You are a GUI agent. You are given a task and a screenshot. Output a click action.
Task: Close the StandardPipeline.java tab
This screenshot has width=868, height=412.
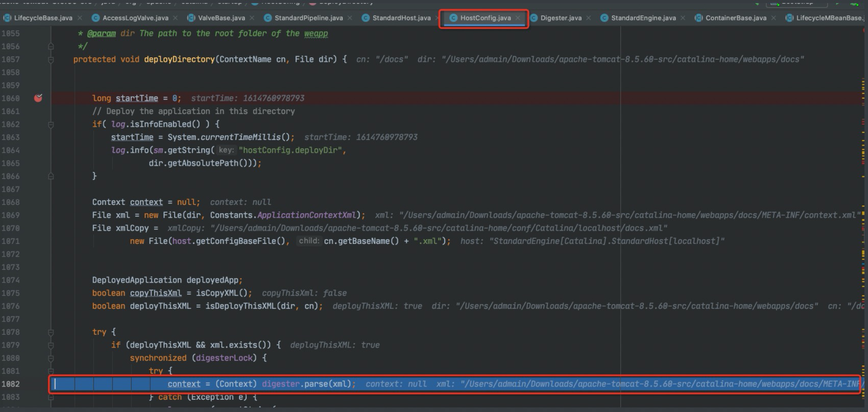[350, 18]
